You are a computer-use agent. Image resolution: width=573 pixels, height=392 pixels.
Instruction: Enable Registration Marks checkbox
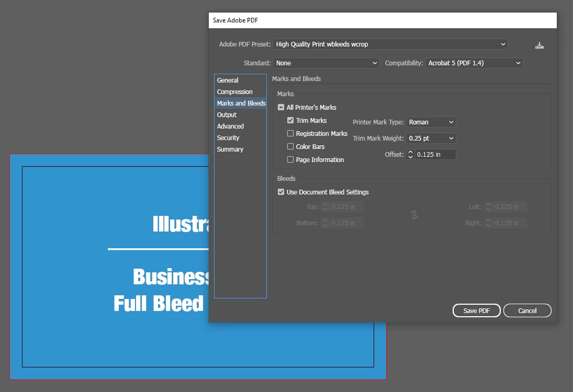tap(290, 133)
